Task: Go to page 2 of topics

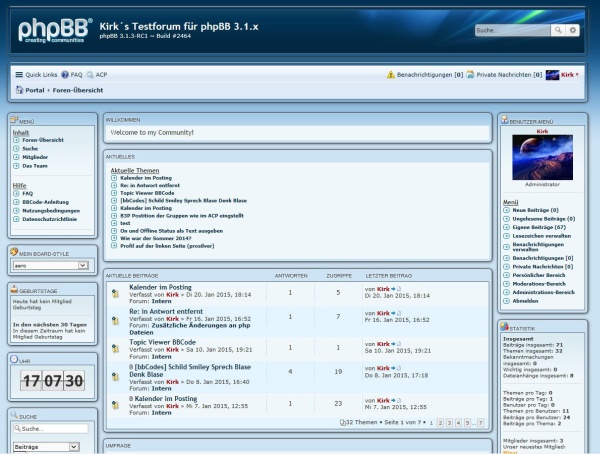Action: [441, 423]
